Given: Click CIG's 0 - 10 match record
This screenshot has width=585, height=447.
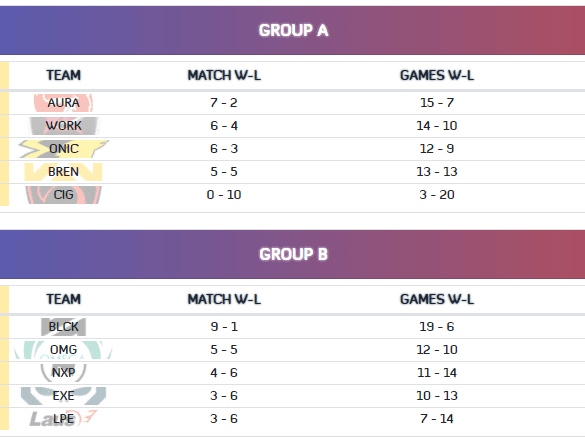Looking at the screenshot, I should coord(224,195).
